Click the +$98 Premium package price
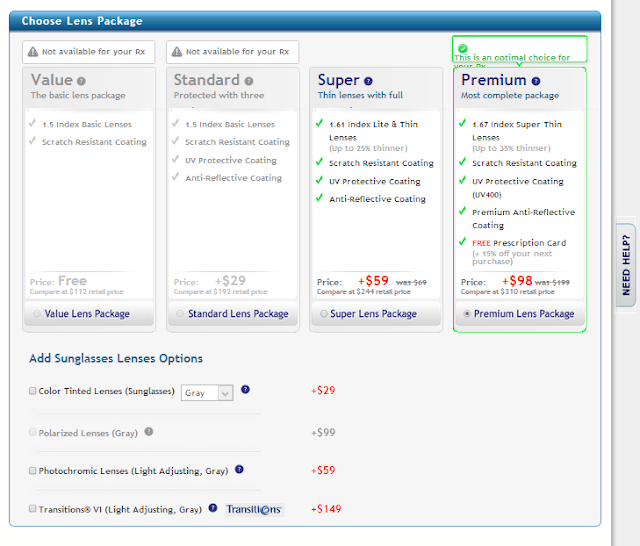 517,281
